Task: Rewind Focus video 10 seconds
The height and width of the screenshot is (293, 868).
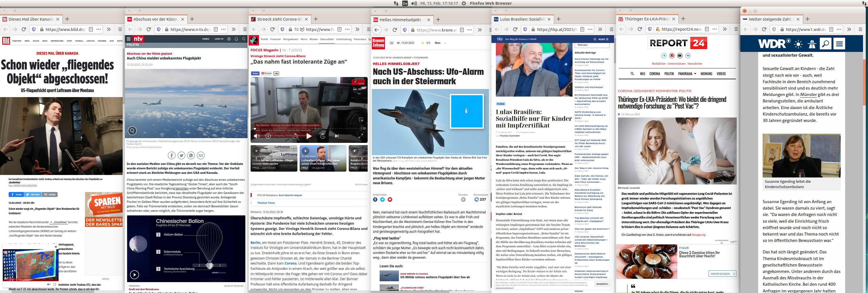Action: [x=295, y=136]
